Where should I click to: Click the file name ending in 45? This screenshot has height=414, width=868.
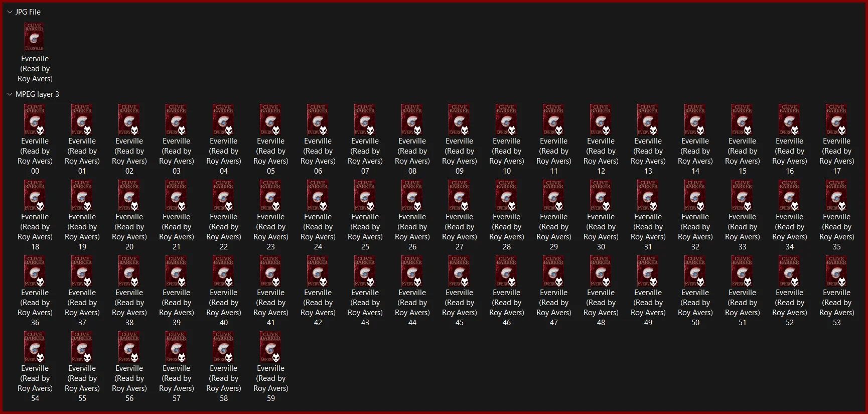pos(459,308)
